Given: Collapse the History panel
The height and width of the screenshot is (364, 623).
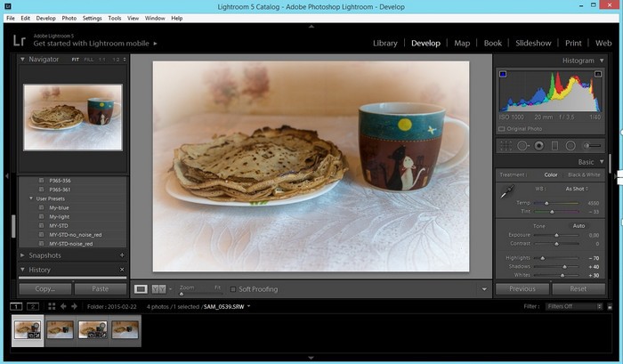Looking at the screenshot, I should [x=22, y=270].
